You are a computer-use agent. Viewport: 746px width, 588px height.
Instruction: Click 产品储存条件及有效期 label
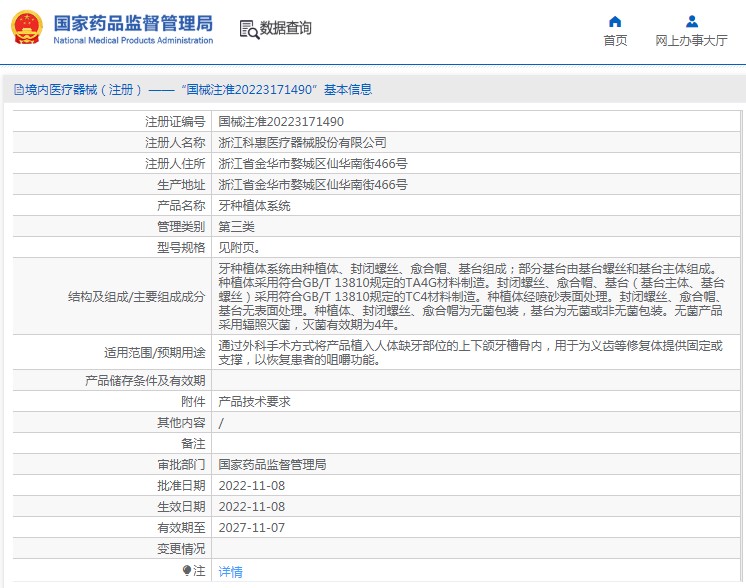click(x=145, y=381)
